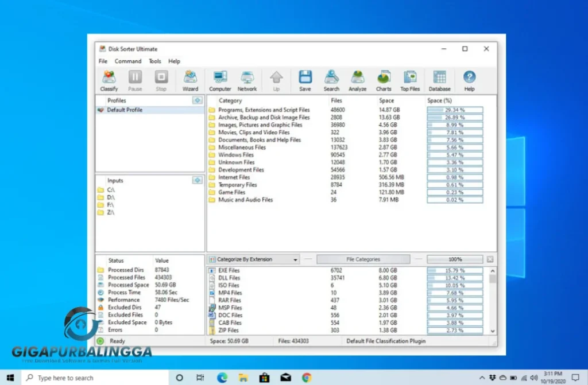The height and width of the screenshot is (385, 588).
Task: Click the File Categories button
Action: tap(363, 259)
